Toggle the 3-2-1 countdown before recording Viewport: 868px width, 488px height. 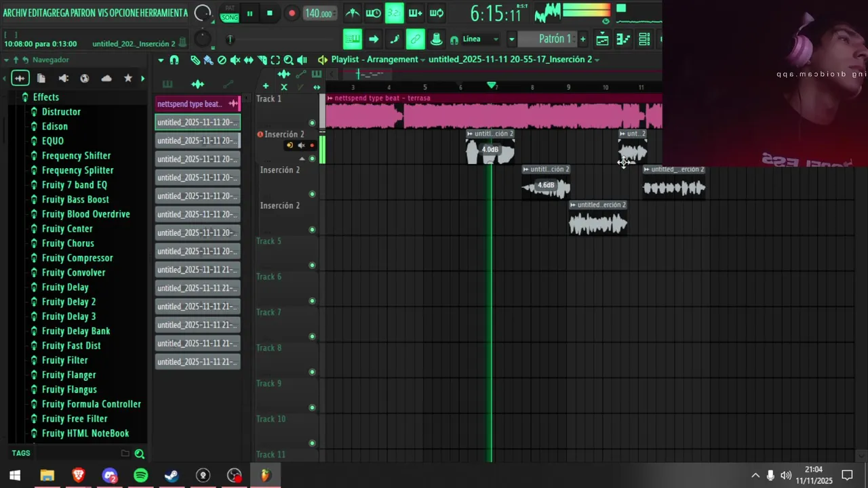394,13
